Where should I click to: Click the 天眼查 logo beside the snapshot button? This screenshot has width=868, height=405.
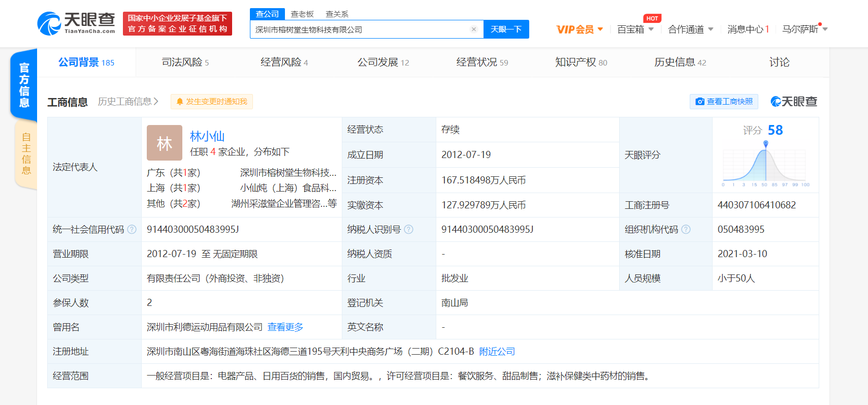point(794,102)
